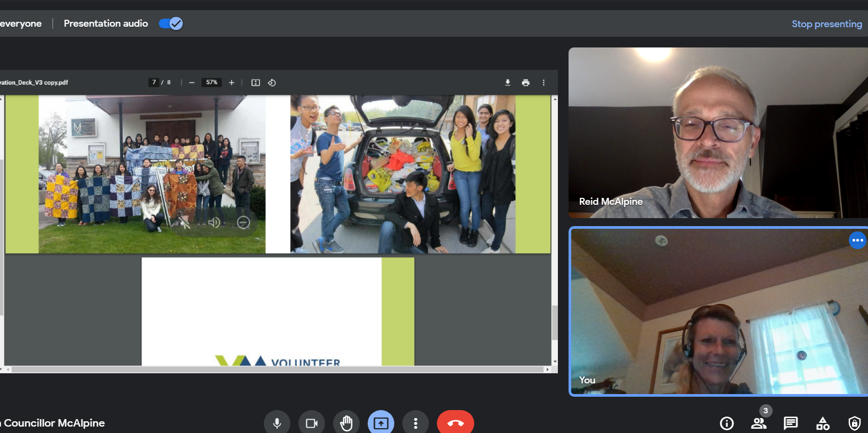Open PDF viewer's three-dot menu
The image size is (868, 433).
tap(543, 83)
